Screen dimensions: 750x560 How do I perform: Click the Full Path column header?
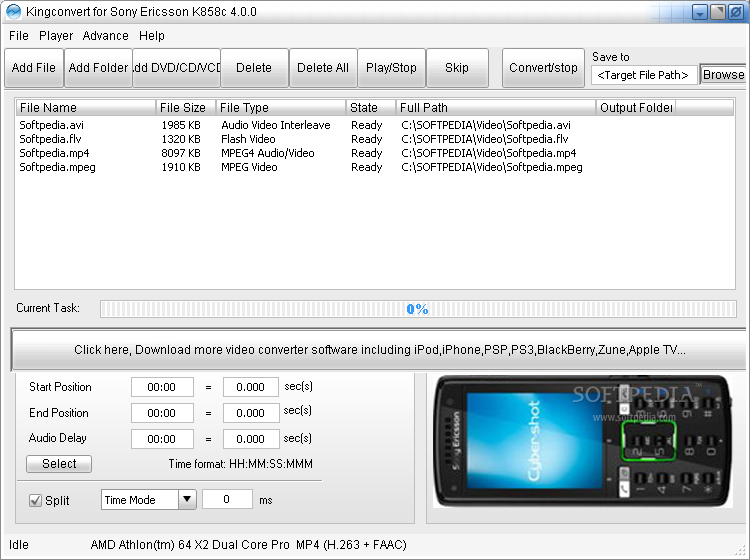click(496, 108)
